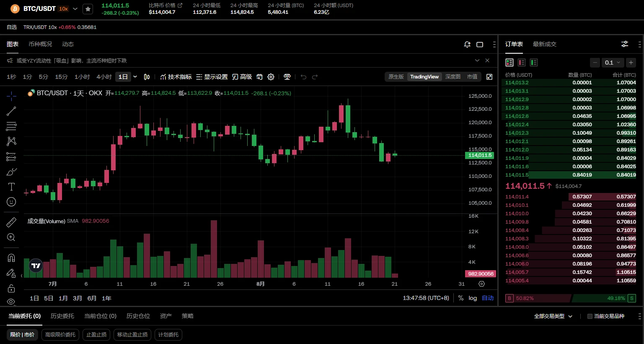Toggle log scale on chart
This screenshot has height=344, width=644.
tap(473, 298)
